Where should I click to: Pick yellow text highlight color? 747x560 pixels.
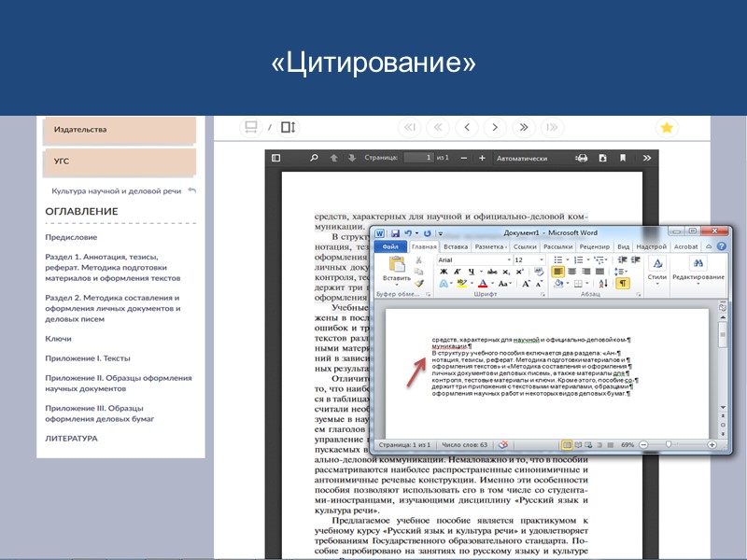pos(461,284)
